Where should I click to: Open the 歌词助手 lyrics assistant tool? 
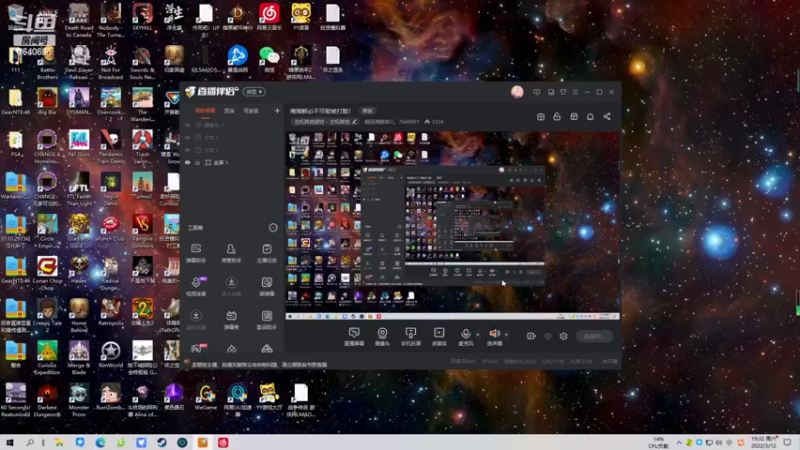[x=266, y=320]
